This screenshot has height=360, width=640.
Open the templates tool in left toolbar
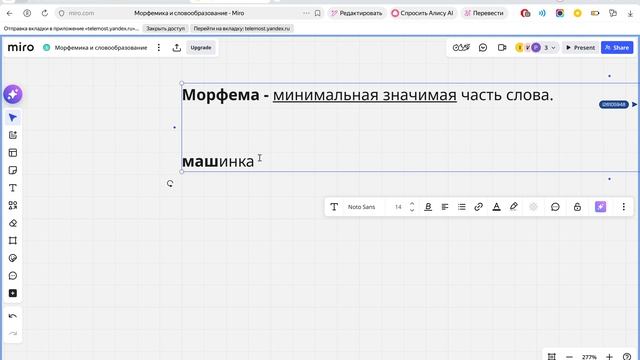click(13, 153)
